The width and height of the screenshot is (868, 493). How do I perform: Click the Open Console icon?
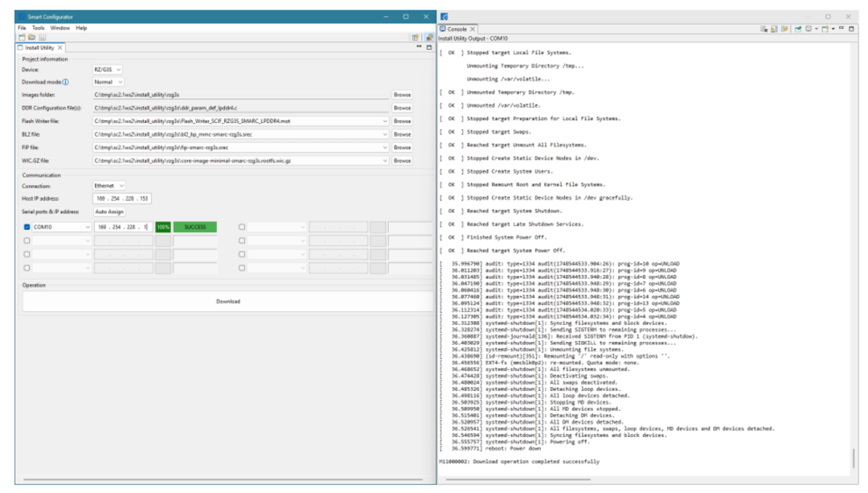pos(826,29)
